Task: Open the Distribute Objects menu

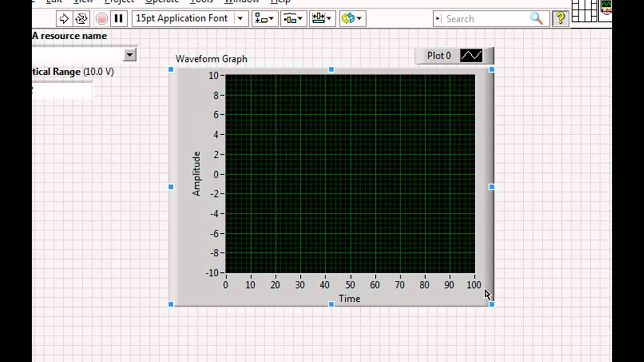Action: coord(293,19)
